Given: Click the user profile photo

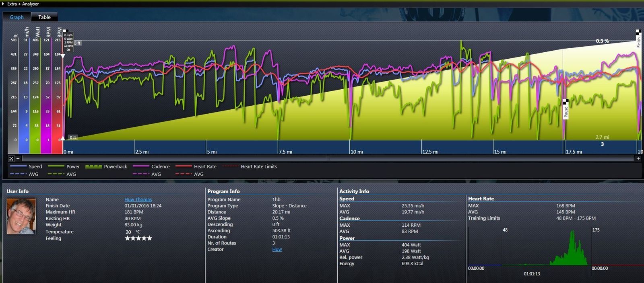Looking at the screenshot, I should click(21, 216).
